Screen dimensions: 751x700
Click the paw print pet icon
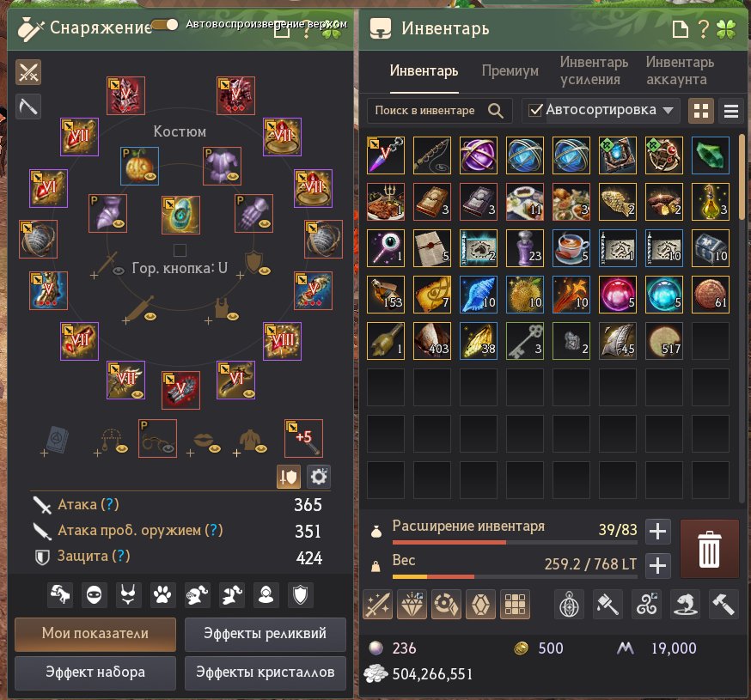pyautogui.click(x=162, y=595)
